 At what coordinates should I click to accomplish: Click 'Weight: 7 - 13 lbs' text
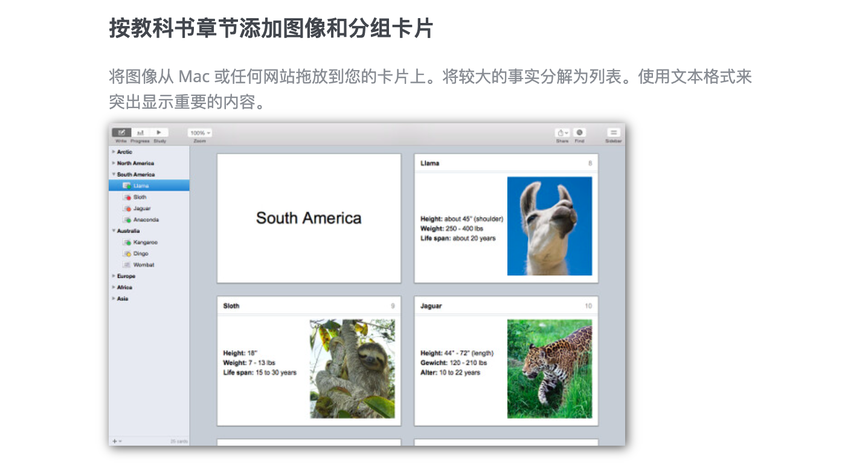[x=249, y=363]
